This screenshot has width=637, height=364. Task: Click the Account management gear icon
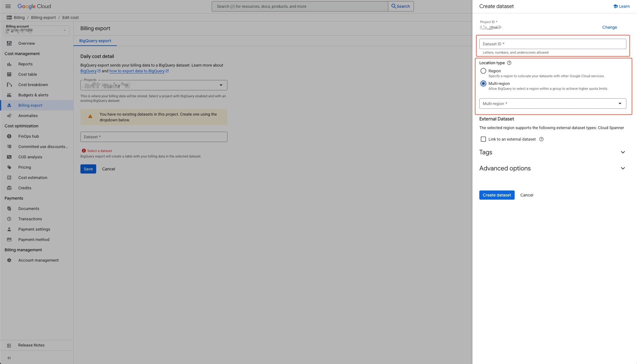9,260
